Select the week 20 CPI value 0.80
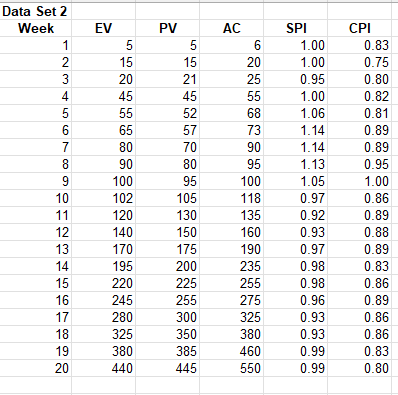Screen dimensions: 398x395 [x=359, y=368]
